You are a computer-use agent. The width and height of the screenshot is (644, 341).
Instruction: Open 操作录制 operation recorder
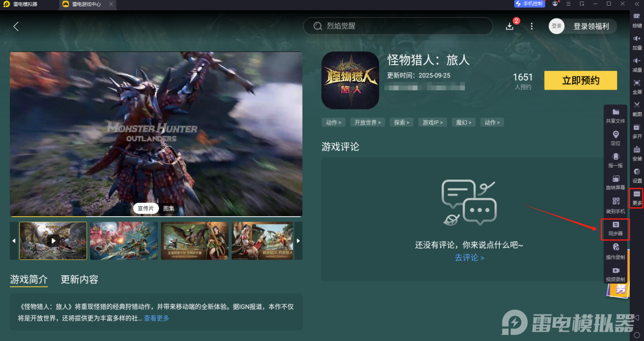[x=615, y=251]
